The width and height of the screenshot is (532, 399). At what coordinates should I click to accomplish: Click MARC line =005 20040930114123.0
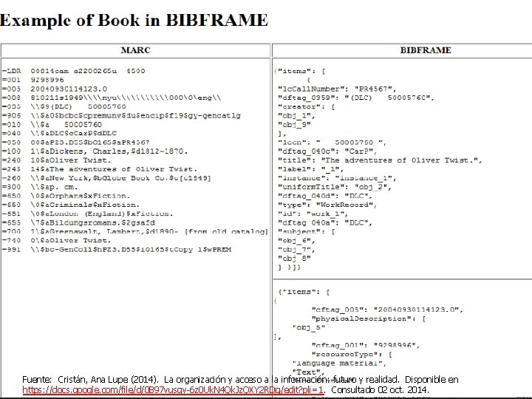tap(55, 89)
